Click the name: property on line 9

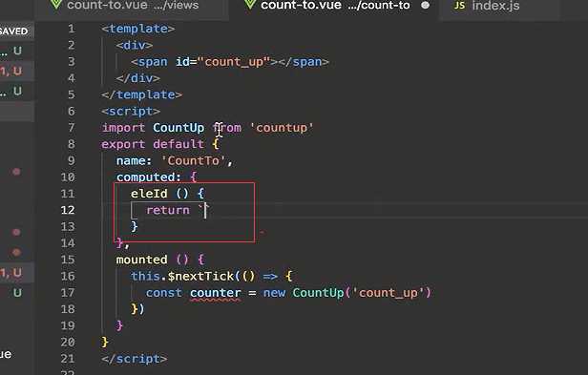(134, 160)
